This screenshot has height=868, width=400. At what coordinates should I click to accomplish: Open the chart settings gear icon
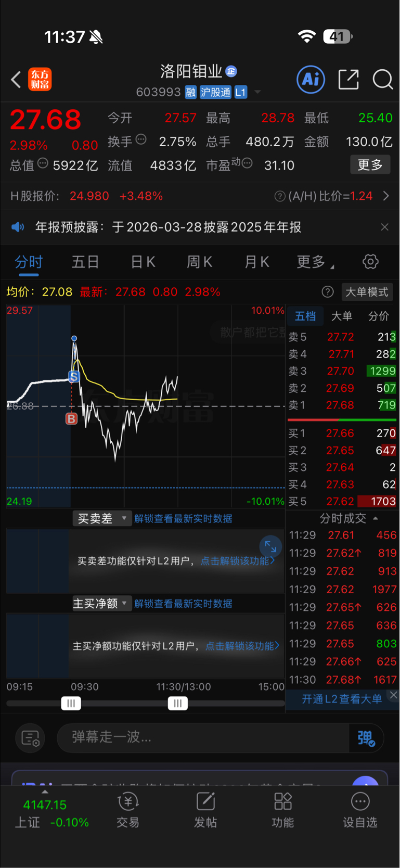coord(370,261)
